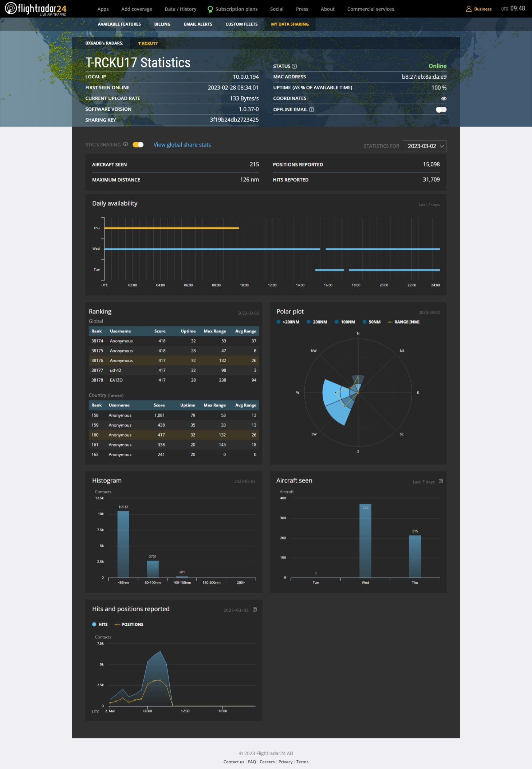Open Data / History menu
The image size is (532, 769).
pos(180,9)
